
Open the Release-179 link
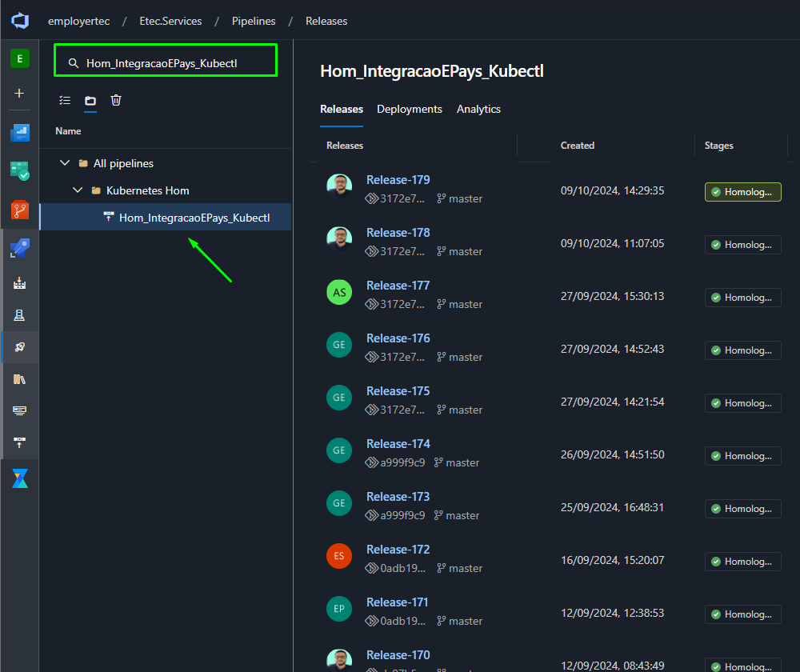pyautogui.click(x=398, y=180)
